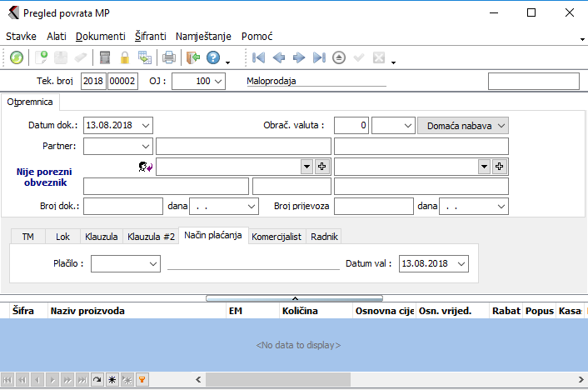Click the previous record arrow in toolbar
The width and height of the screenshot is (588, 390).
point(279,57)
